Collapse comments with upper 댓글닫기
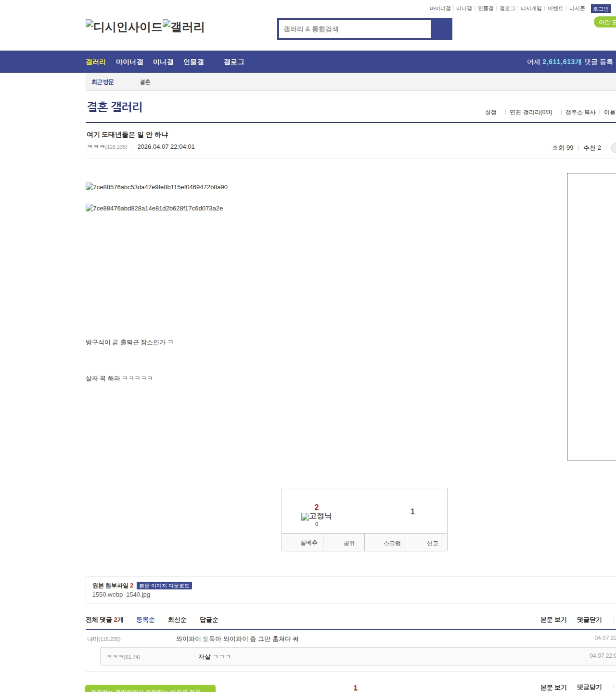616x692 pixels. (589, 620)
